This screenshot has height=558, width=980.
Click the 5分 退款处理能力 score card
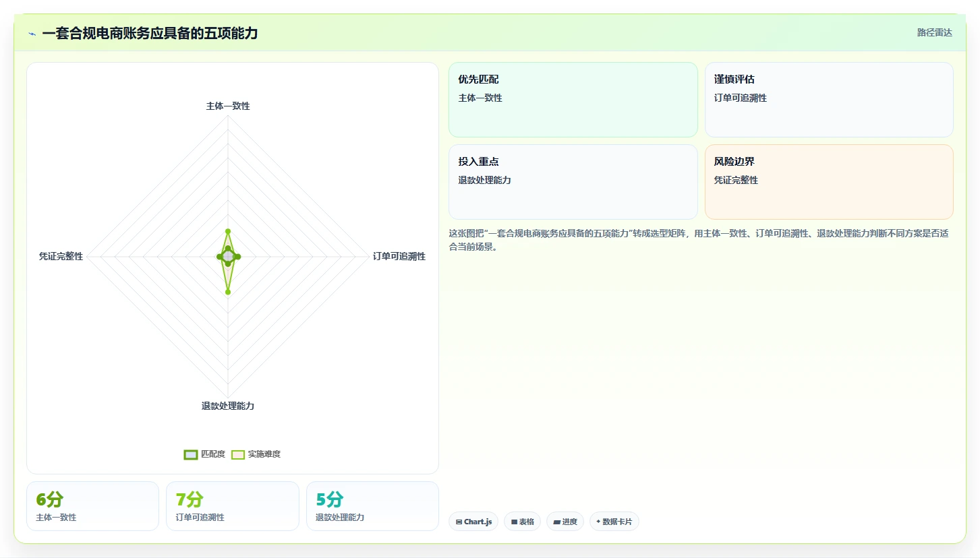(372, 506)
